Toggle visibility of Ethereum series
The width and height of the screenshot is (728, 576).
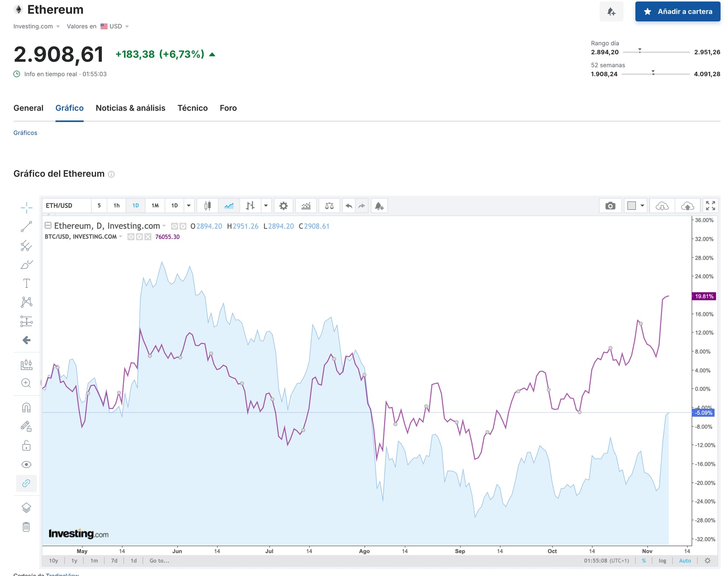pos(174,226)
